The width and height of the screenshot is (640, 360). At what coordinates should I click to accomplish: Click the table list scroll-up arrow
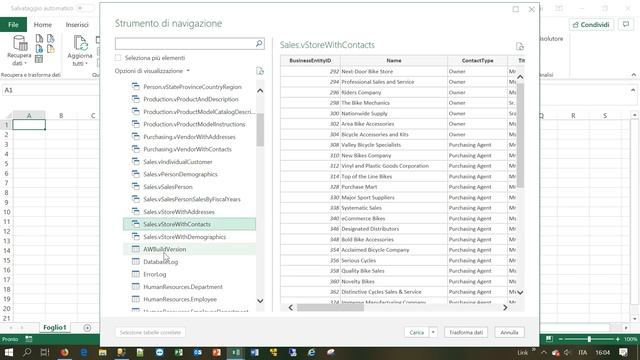coord(260,91)
